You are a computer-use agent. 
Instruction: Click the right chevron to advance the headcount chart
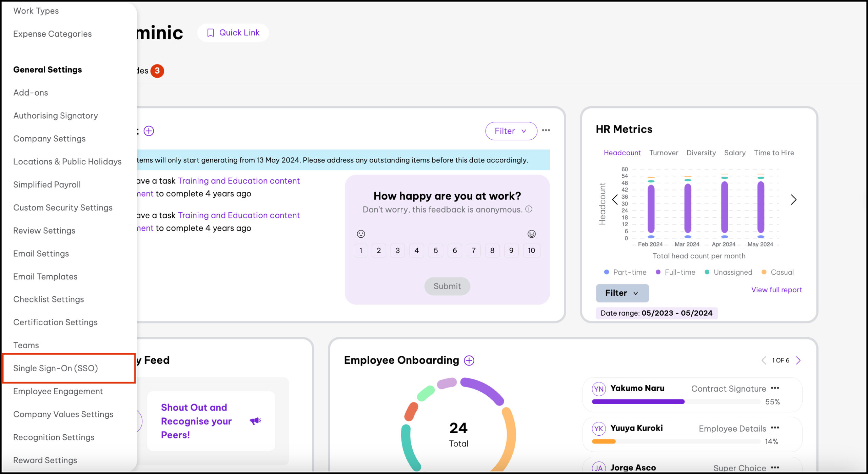click(794, 200)
